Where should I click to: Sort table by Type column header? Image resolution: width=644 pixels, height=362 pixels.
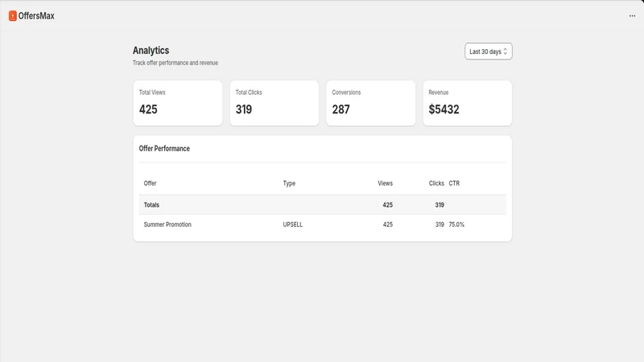click(289, 183)
